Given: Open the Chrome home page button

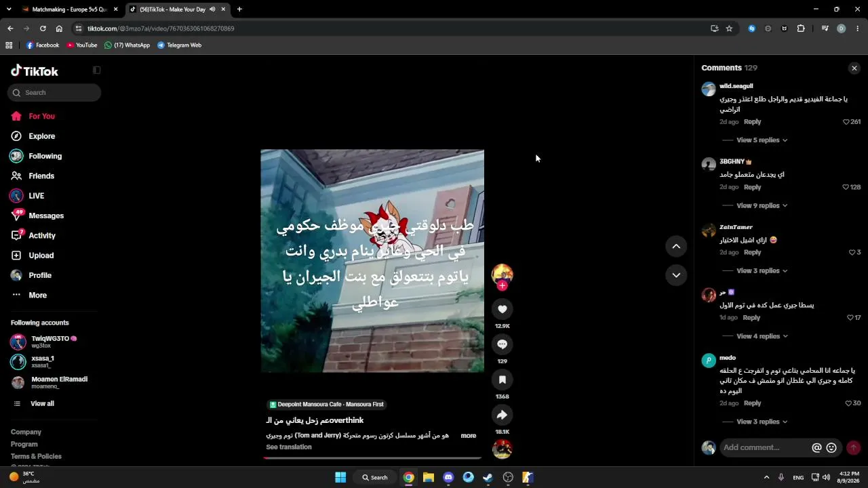Looking at the screenshot, I should coord(59,28).
